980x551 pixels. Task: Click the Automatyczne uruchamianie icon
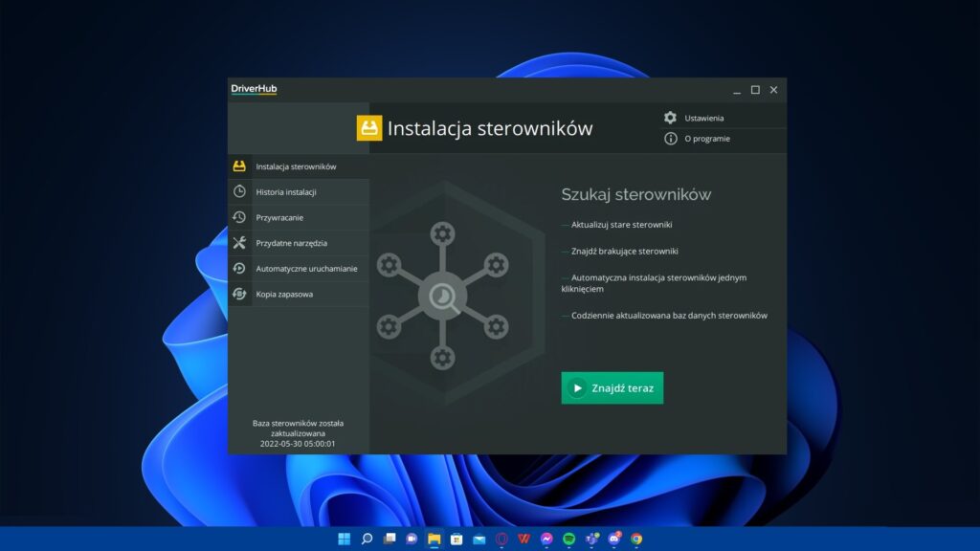(239, 269)
